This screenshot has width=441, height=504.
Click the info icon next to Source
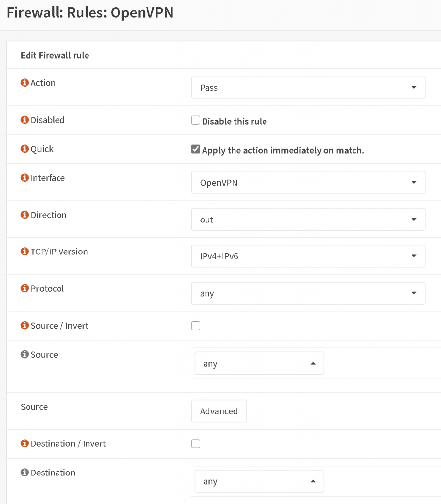point(24,354)
